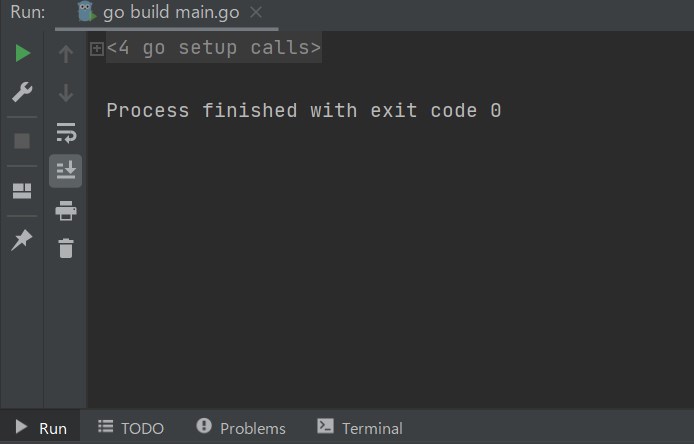The image size is (694, 444).
Task: Print console output with printer icon
Action: coord(66,210)
